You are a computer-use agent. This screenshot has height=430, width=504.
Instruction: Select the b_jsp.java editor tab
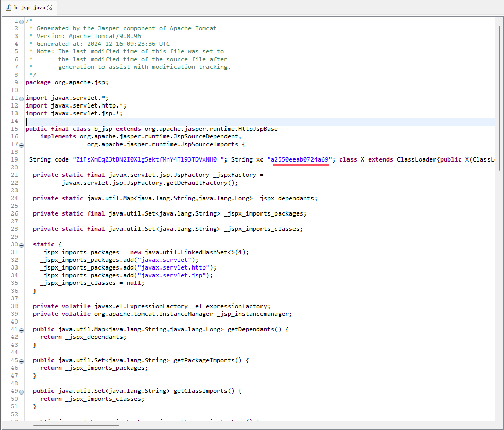[x=29, y=8]
